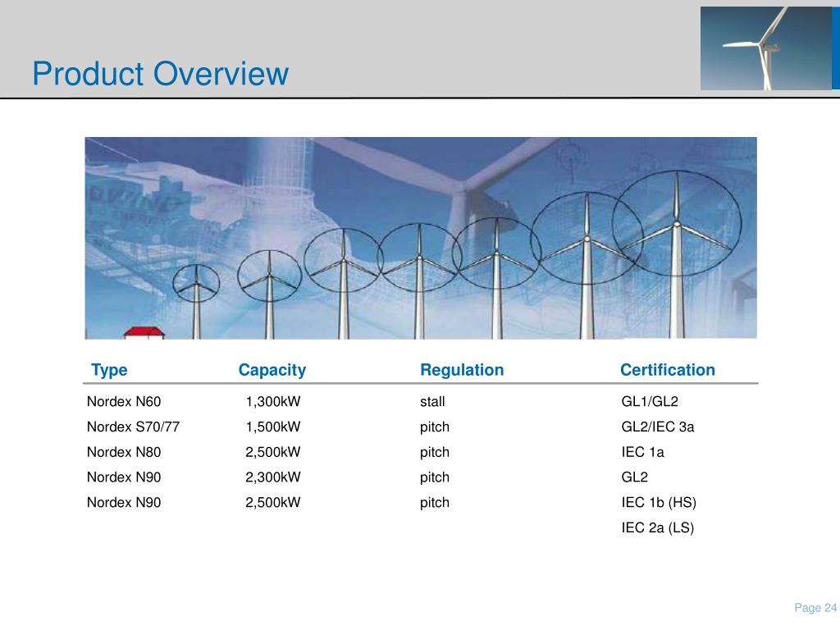Click the small red-roofed house in the image
Screen dimensions: 840x630
(144, 333)
